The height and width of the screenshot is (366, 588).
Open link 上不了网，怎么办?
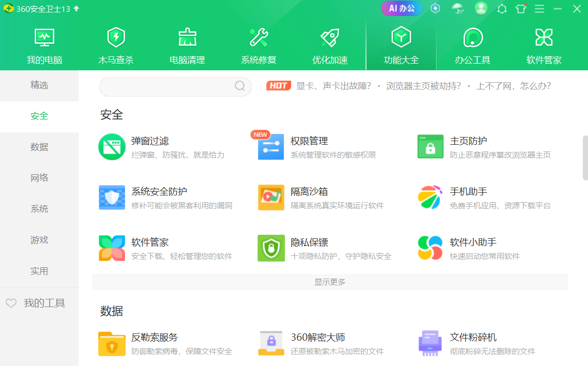pos(514,86)
